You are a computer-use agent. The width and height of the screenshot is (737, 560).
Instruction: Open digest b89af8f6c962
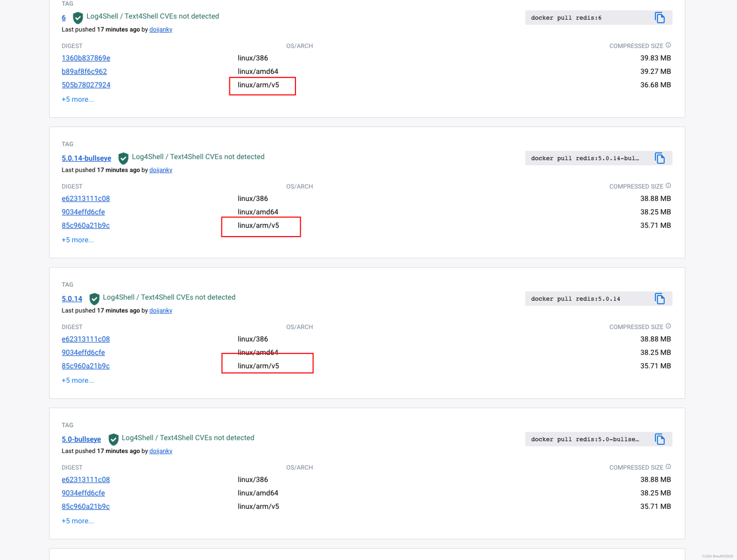84,71
